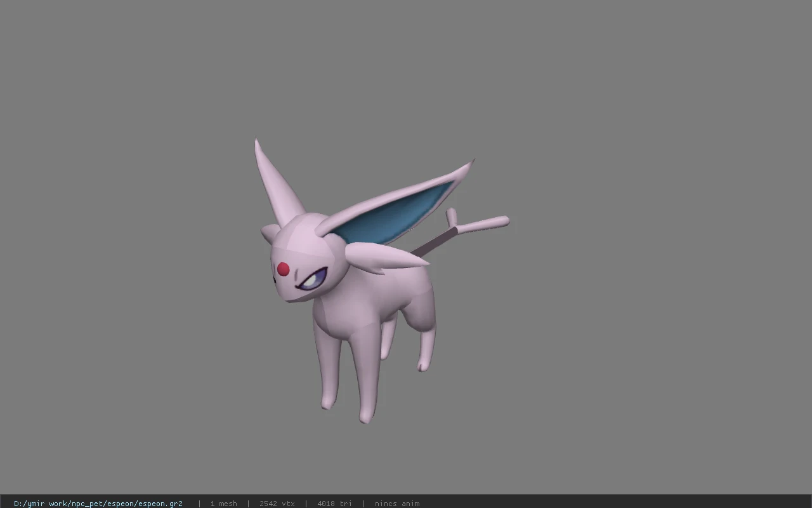Click the file path D:/ymir work/npc_pet/espeon/espeon.gr2
The width and height of the screenshot is (812, 508).
(98, 504)
